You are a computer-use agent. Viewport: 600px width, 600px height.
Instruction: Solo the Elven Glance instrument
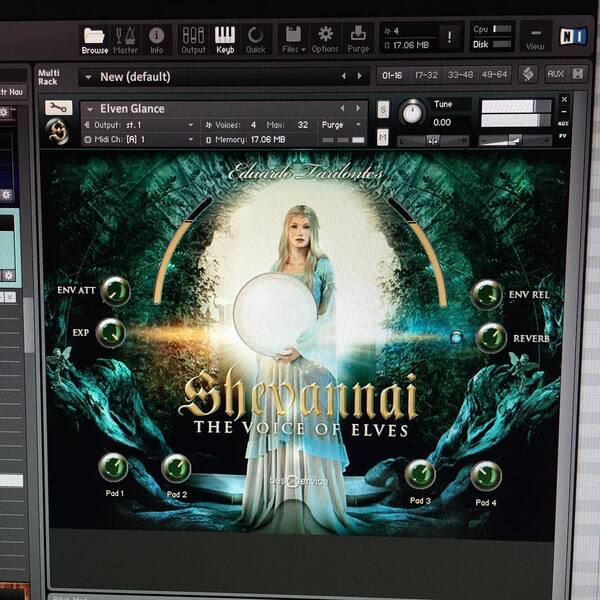tap(383, 110)
